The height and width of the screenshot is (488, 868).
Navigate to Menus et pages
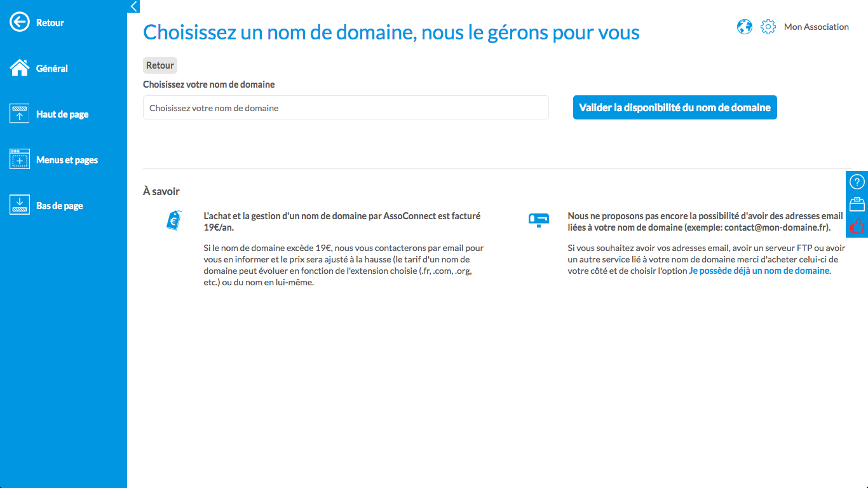click(67, 159)
